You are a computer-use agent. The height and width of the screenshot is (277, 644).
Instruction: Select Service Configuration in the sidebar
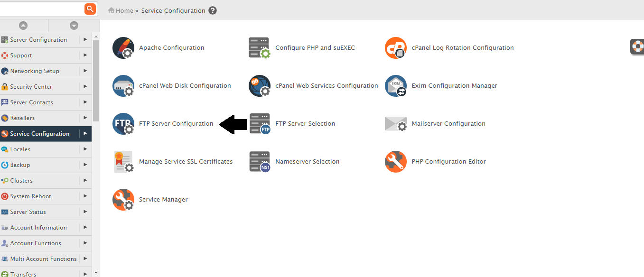tap(40, 134)
